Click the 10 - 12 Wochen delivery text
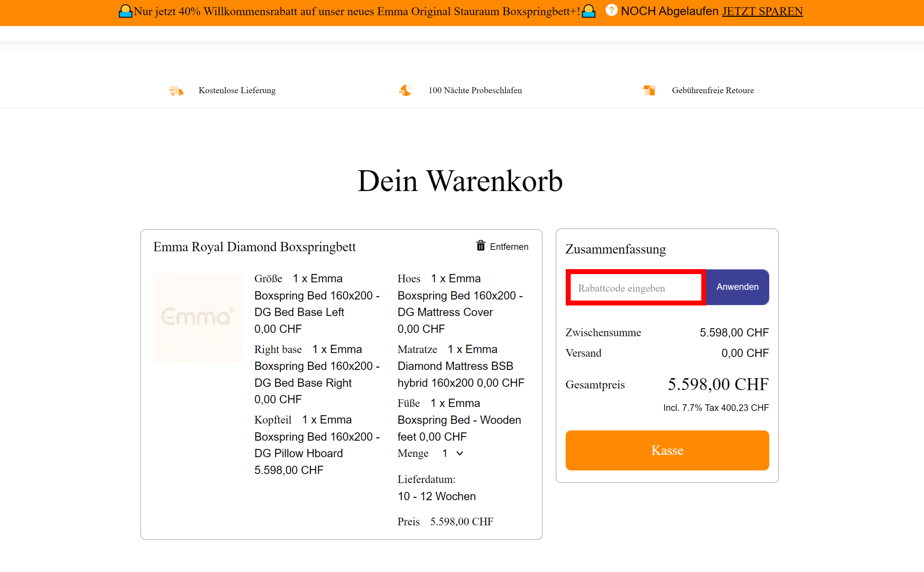The image size is (924, 572). (x=436, y=496)
